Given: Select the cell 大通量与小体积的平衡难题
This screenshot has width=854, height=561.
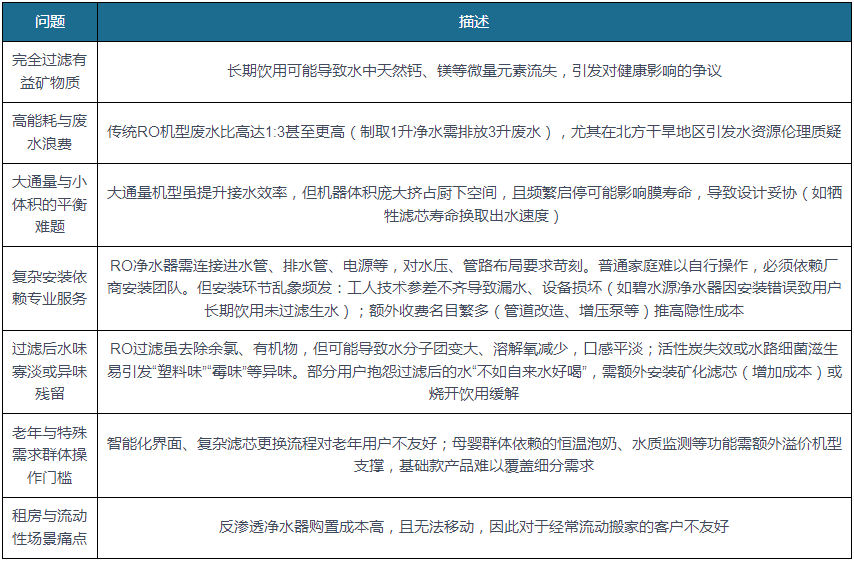Looking at the screenshot, I should (50, 205).
